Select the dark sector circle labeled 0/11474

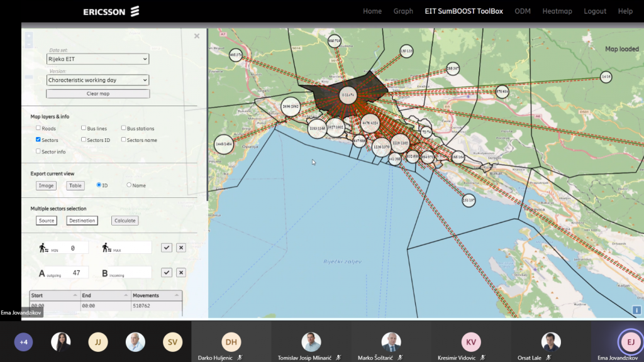pos(348,96)
